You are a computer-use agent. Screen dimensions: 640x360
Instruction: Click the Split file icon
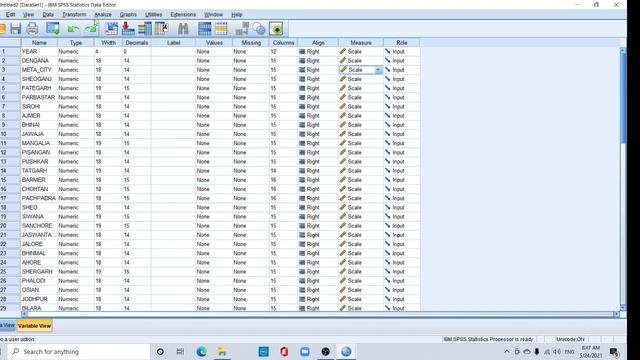(x=242, y=29)
